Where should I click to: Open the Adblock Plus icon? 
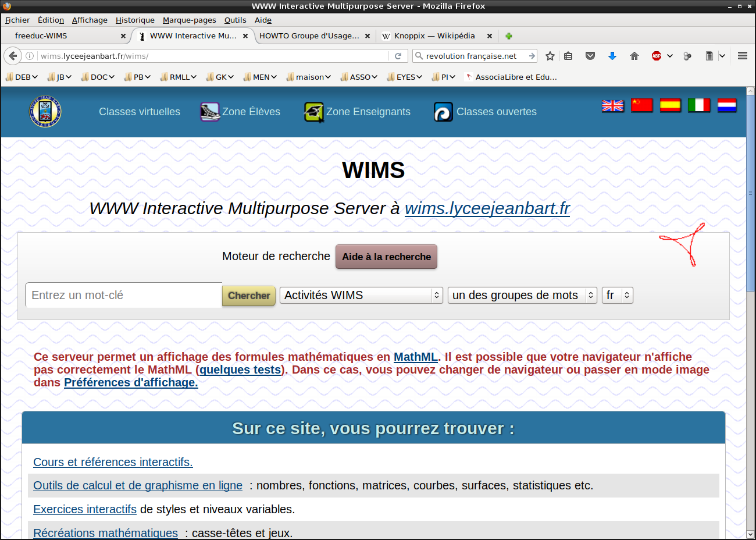(657, 56)
